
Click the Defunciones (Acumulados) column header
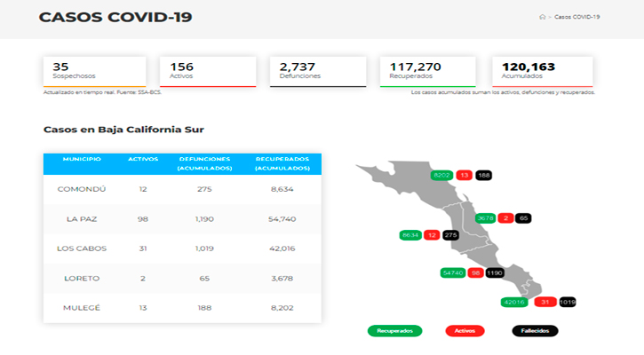(204, 163)
